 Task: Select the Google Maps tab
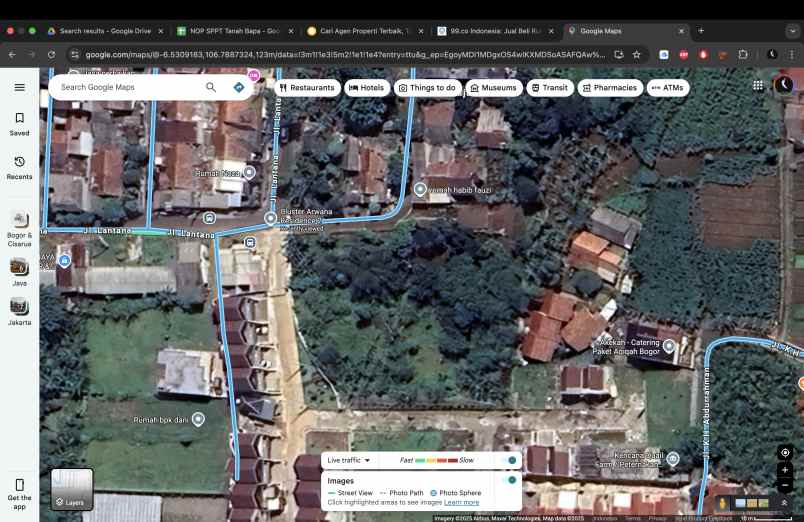click(626, 31)
